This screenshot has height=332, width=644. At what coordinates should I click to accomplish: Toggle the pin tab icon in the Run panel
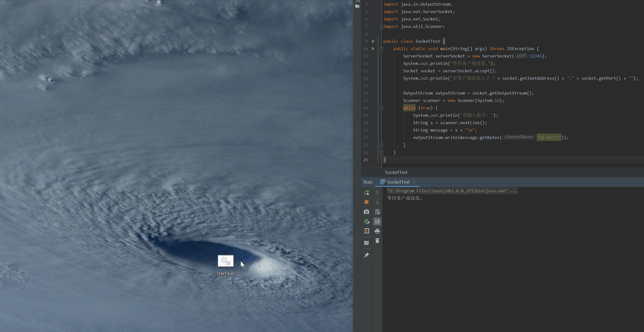[366, 255]
